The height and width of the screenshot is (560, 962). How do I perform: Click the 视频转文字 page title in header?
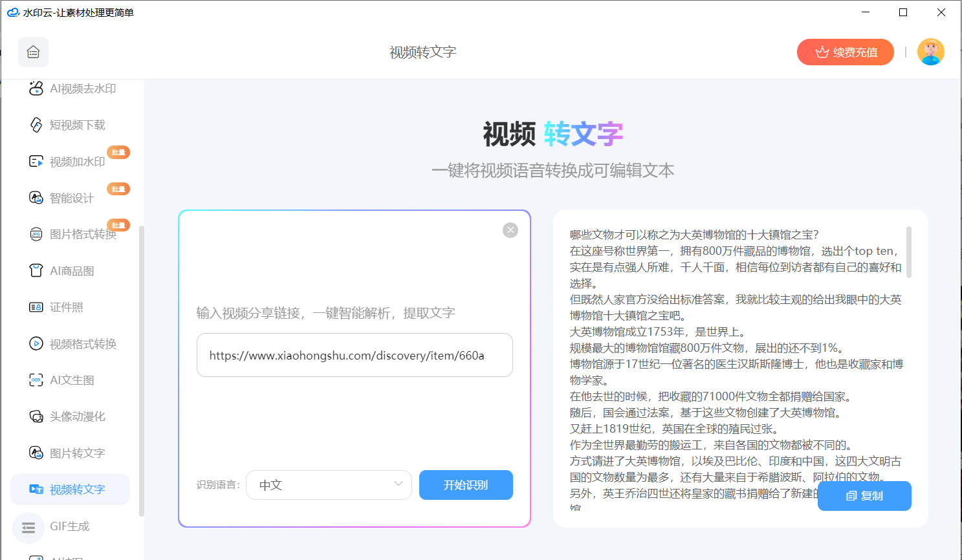(x=423, y=52)
